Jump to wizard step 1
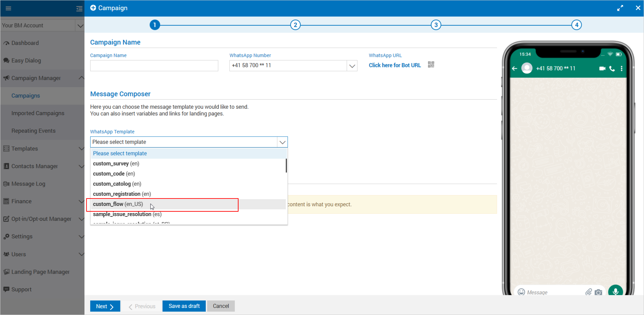Screen dimensions: 644x315 point(155,25)
